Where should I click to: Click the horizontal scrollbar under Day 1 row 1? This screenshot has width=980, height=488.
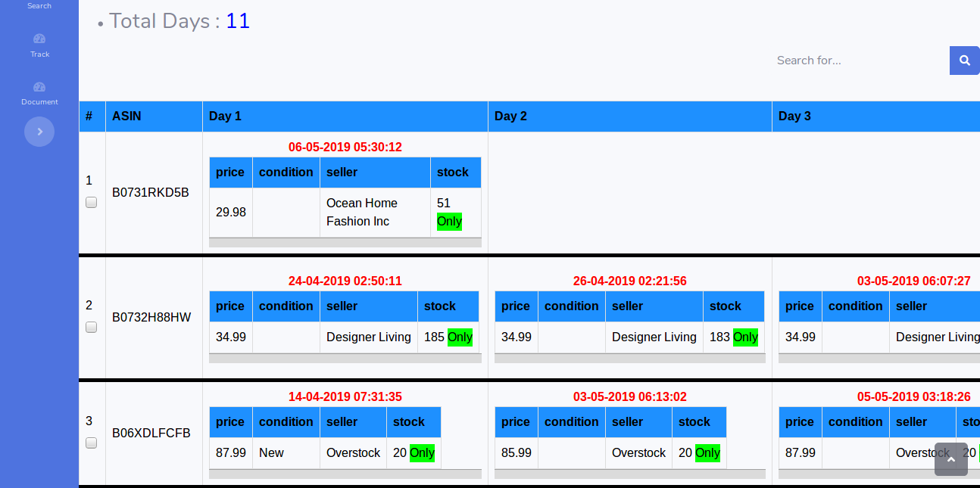[x=345, y=243]
